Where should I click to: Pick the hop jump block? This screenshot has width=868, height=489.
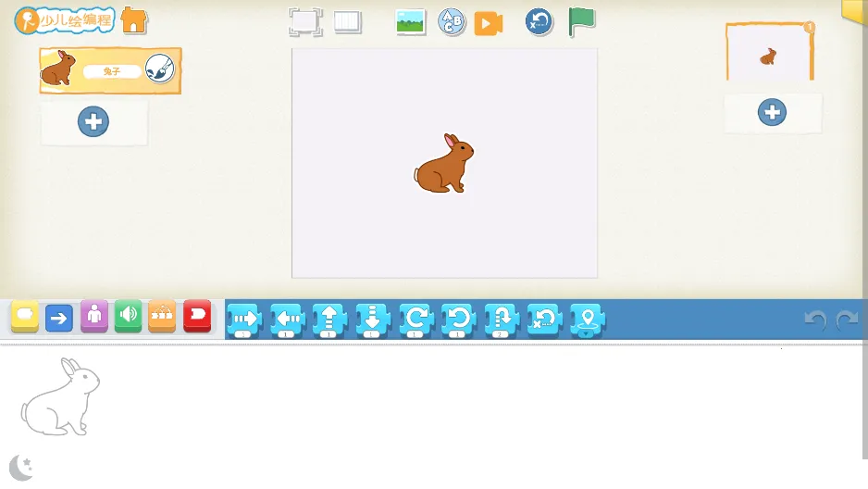[x=502, y=320]
